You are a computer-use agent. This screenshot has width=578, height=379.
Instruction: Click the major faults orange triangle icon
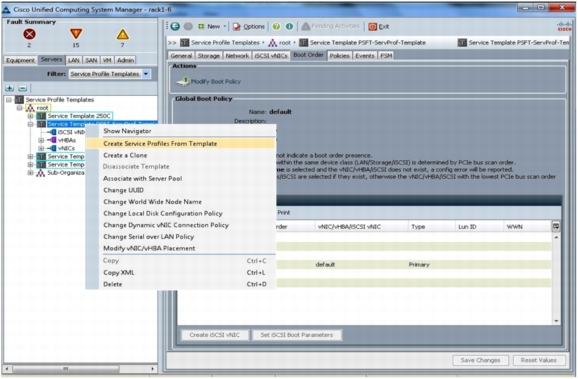[76, 34]
